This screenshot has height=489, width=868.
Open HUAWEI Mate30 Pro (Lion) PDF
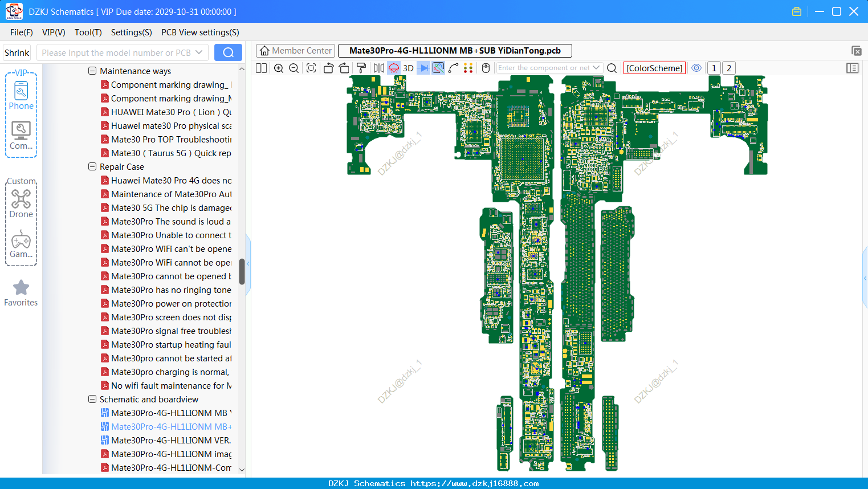point(166,112)
